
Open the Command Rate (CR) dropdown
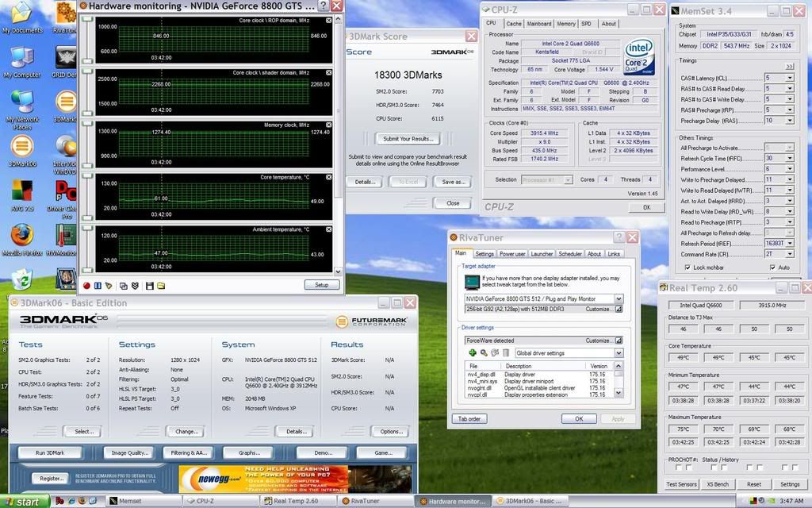point(790,254)
